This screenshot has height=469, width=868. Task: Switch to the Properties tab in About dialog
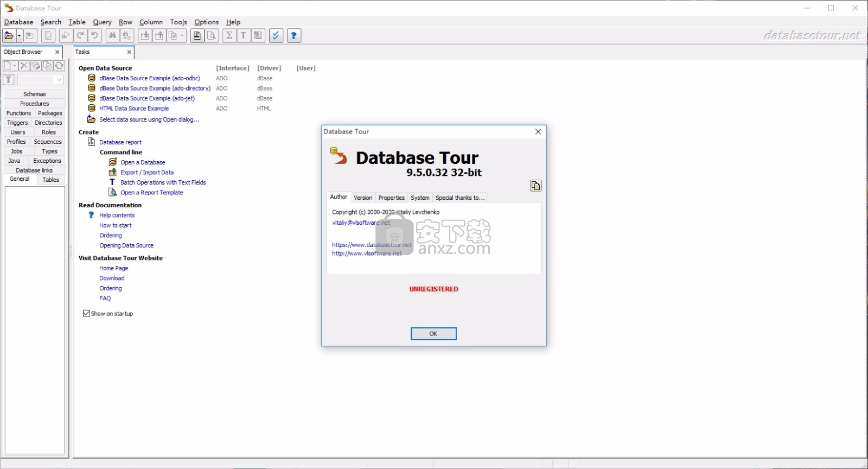point(392,198)
